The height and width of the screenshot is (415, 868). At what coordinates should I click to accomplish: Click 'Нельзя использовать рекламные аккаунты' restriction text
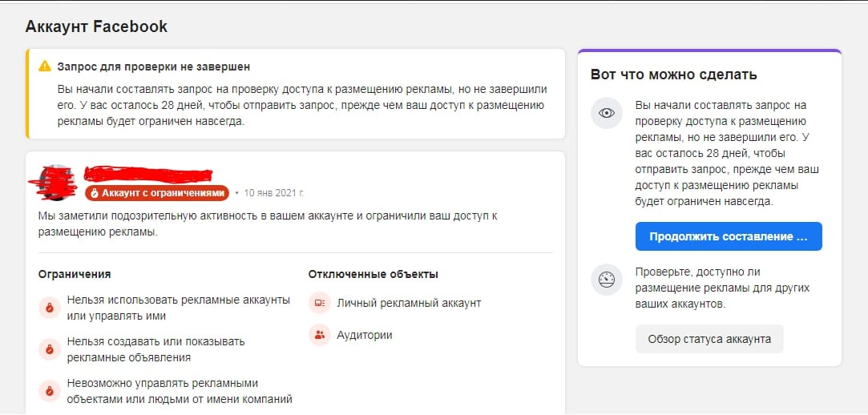click(179, 308)
